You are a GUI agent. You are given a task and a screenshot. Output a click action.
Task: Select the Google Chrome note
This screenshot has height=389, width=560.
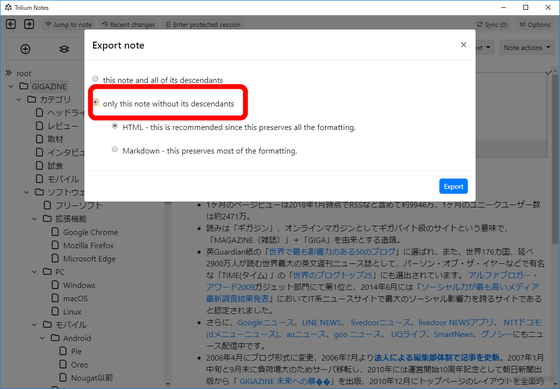pos(90,232)
